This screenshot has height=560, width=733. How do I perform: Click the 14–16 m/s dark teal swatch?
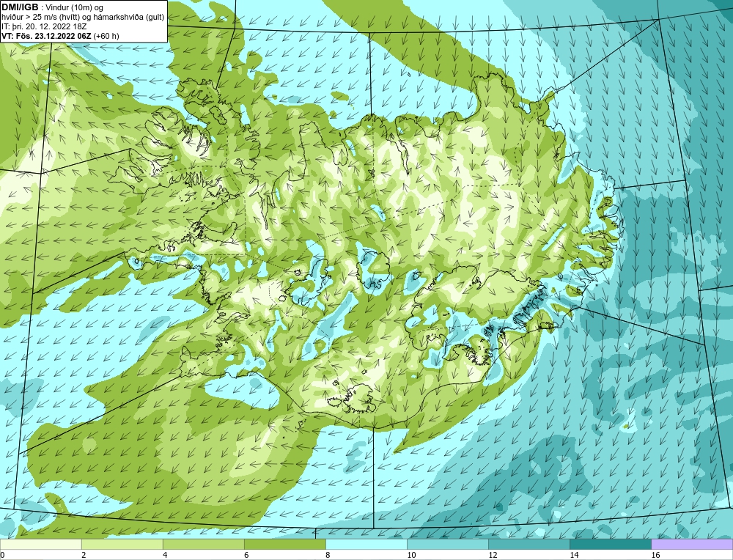[610, 544]
